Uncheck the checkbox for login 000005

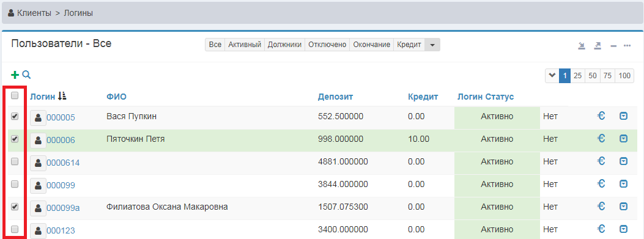[x=15, y=117]
